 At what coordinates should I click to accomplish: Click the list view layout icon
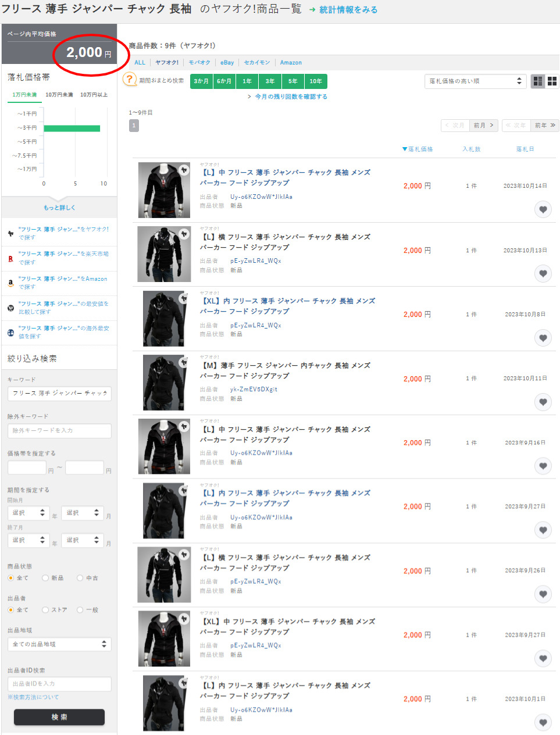pos(538,81)
